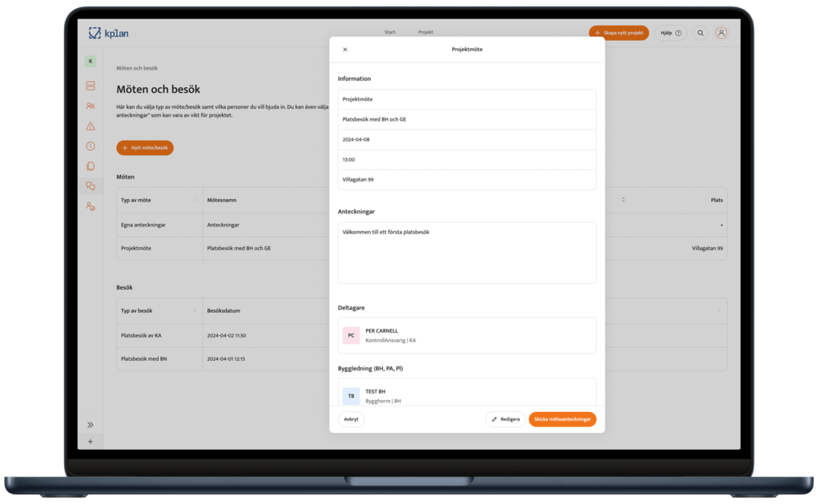Sort the 'Typ av möte' column
Screen dimensions: 820x504
[195, 200]
